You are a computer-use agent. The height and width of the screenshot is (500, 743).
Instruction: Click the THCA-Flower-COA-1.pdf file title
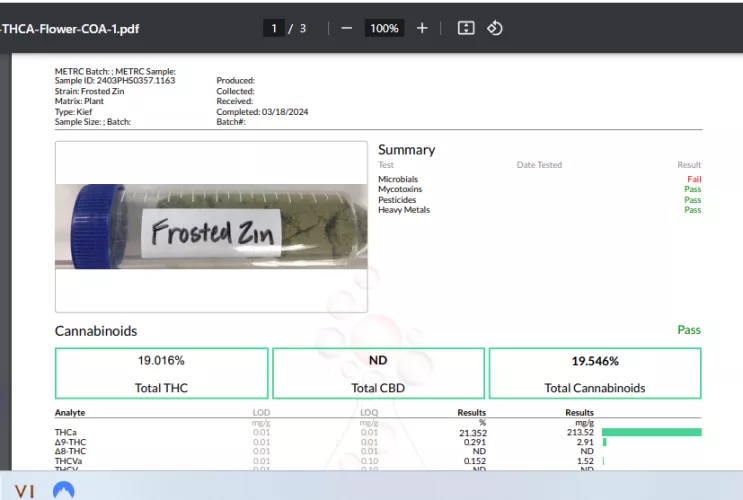click(x=70, y=28)
